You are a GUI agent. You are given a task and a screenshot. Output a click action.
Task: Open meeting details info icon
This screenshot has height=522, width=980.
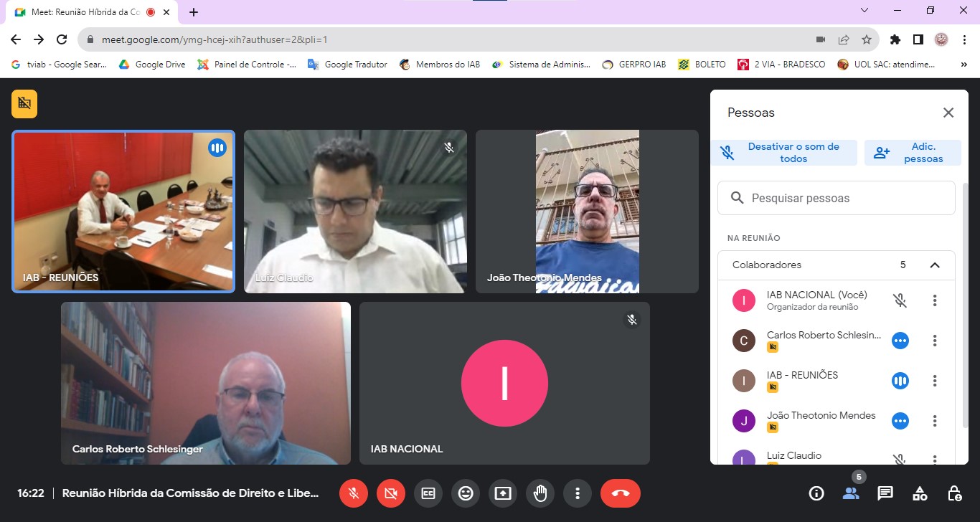click(816, 493)
